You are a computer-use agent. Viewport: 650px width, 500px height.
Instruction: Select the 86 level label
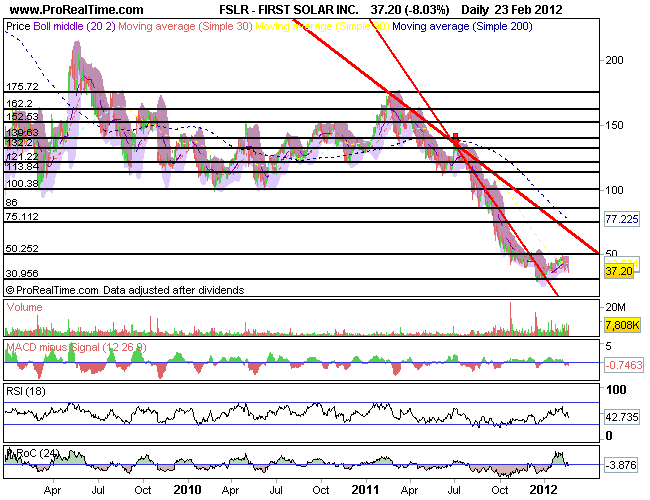pyautogui.click(x=12, y=202)
